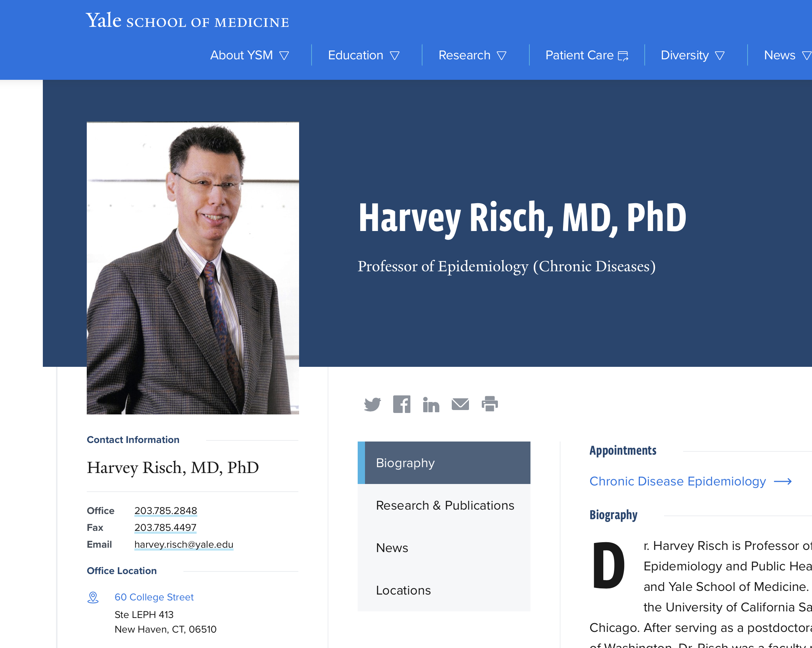Open the Yale School of Medicine home logo
The width and height of the screenshot is (812, 648).
tap(187, 21)
